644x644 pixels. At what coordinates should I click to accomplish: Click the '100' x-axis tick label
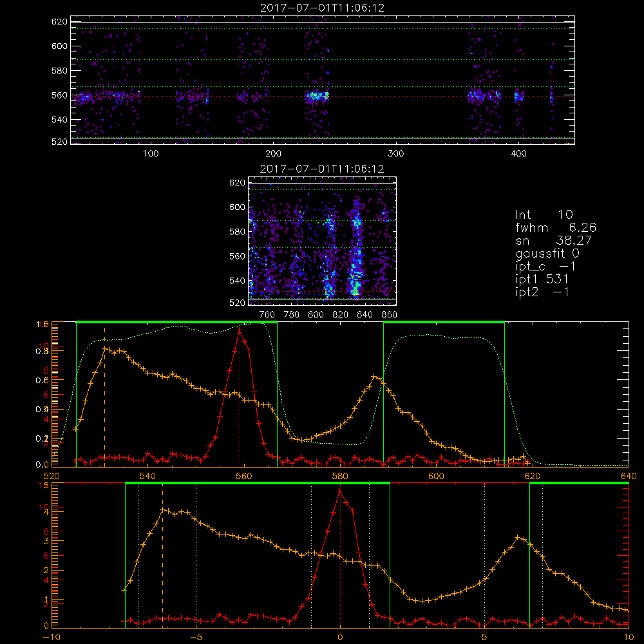tap(151, 154)
